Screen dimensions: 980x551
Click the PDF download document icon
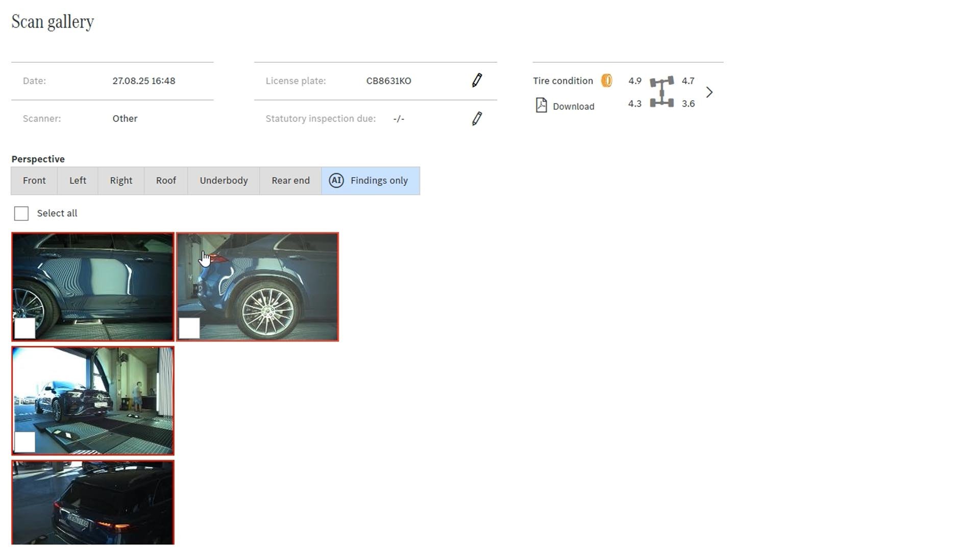point(541,106)
